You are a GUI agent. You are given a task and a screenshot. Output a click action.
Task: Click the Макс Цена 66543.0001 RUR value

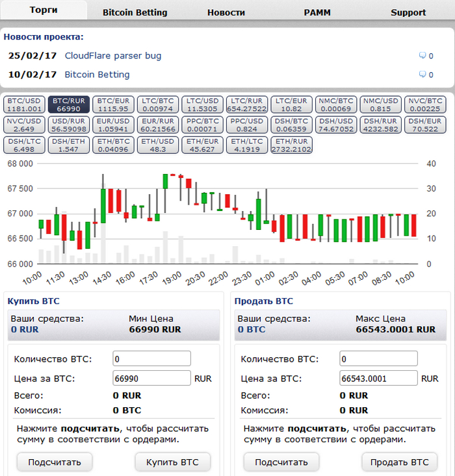[x=396, y=329]
